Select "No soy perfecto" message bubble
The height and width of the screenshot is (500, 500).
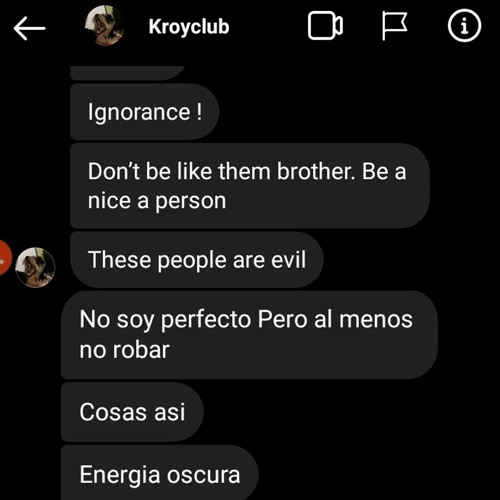click(249, 335)
